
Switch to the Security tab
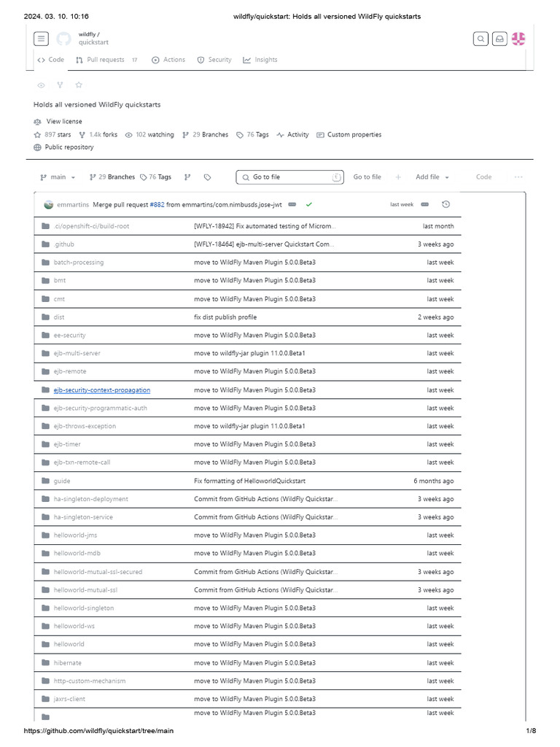click(x=214, y=60)
